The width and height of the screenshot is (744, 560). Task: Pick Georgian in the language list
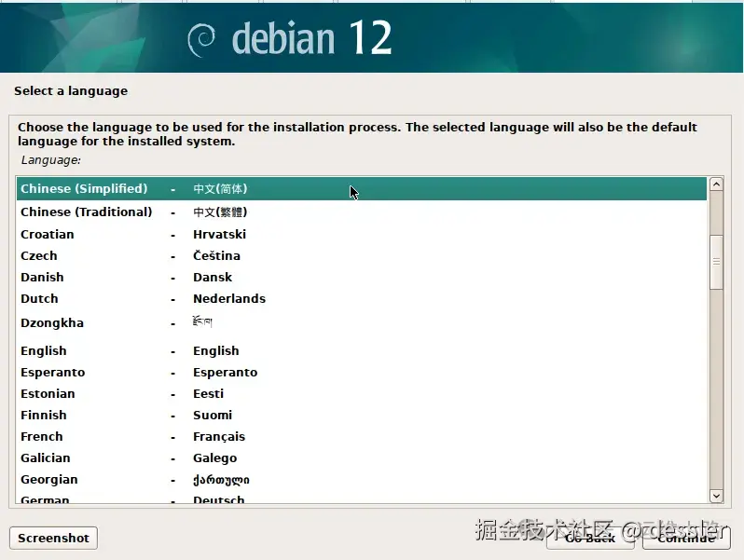(x=362, y=479)
